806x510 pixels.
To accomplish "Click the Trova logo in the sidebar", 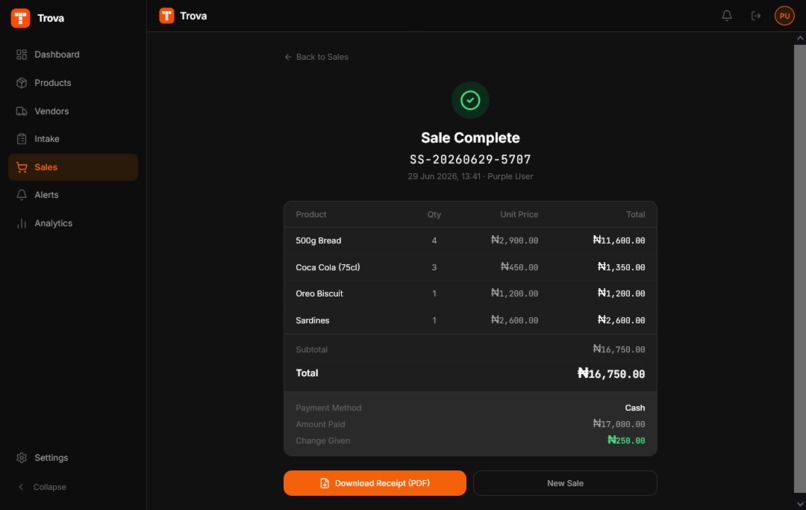I will point(21,18).
